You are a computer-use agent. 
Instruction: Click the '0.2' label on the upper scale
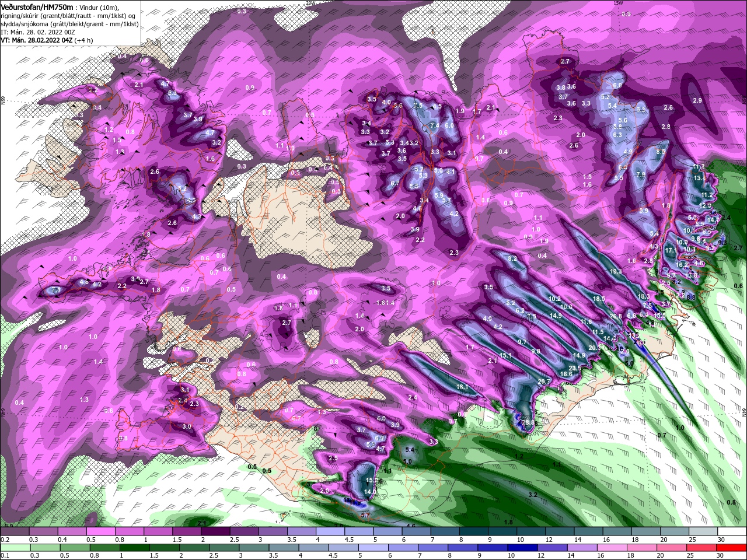5,540
